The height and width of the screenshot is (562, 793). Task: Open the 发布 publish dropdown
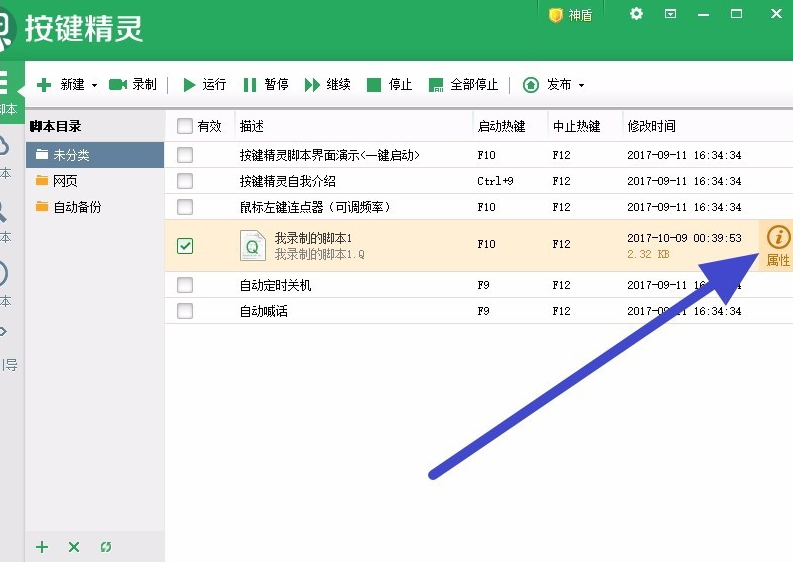click(x=581, y=86)
